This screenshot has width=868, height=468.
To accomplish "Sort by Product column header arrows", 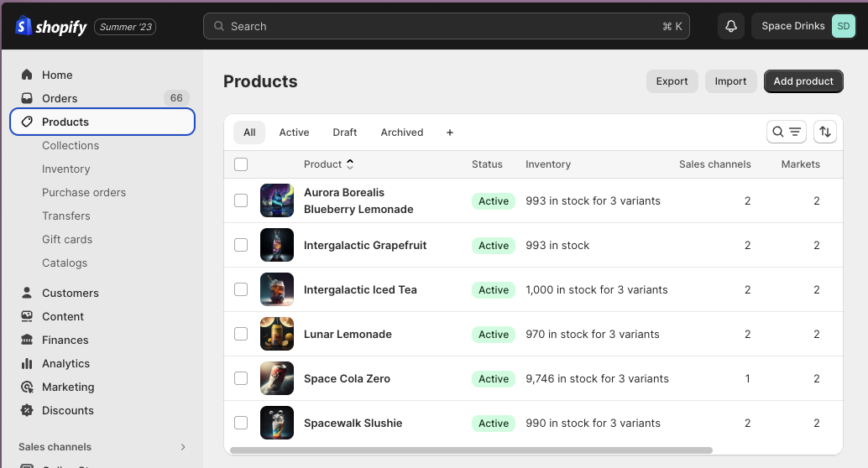I will [x=350, y=164].
